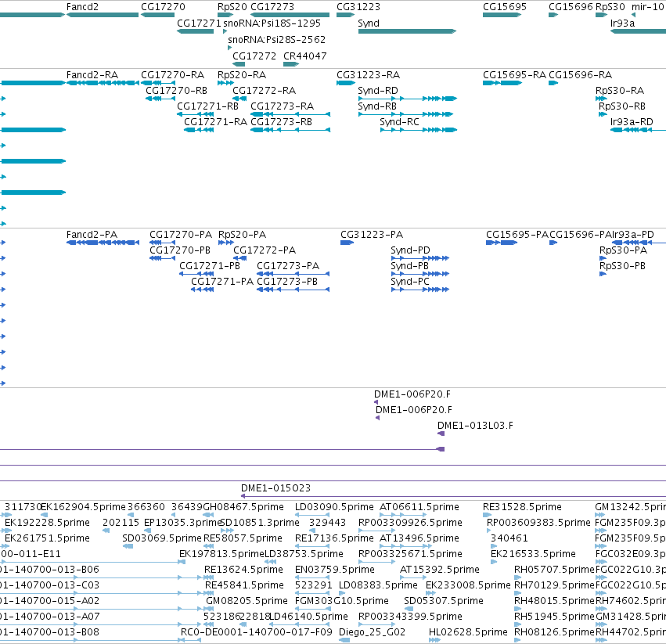The width and height of the screenshot is (666, 644).
Task: Open snoRNA:Psi18S-1295 feature
Action: click(x=272, y=23)
